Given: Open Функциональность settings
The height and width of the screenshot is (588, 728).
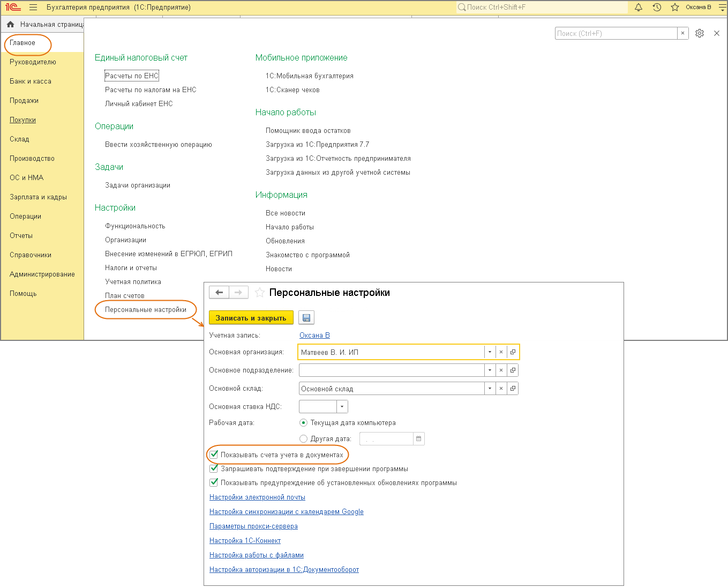Looking at the screenshot, I should [135, 226].
